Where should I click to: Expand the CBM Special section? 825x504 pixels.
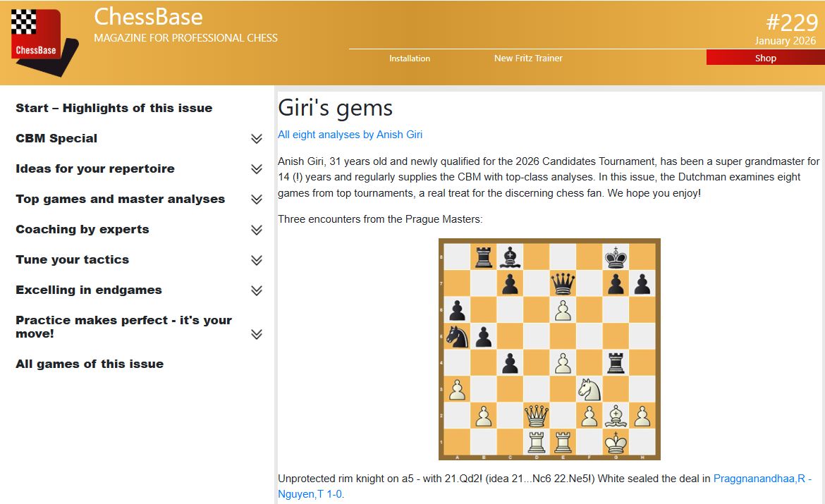click(257, 139)
